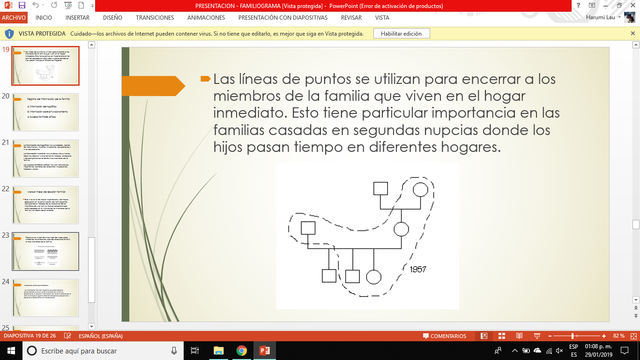The height and width of the screenshot is (360, 640).
Task: Click the zoom slider handle
Action: (x=573, y=336)
